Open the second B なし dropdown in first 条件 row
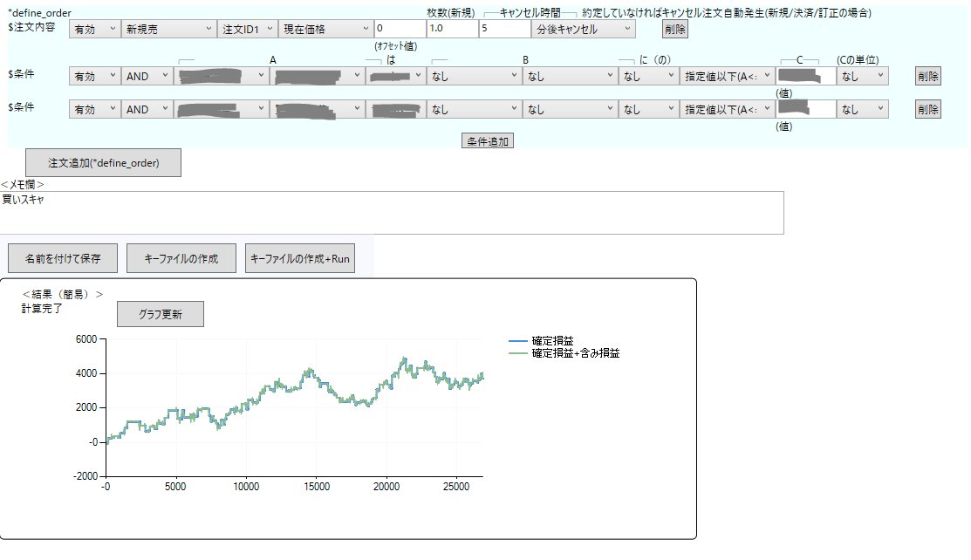 (570, 76)
